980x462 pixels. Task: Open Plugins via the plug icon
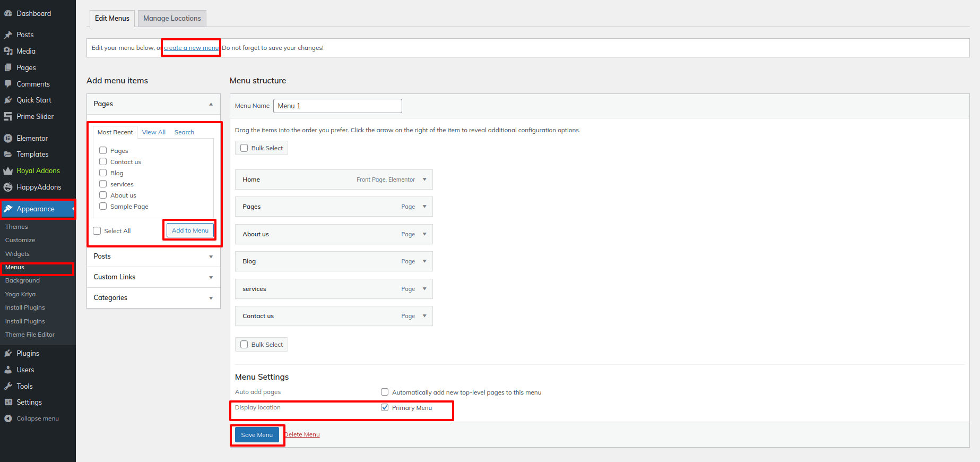click(x=8, y=353)
